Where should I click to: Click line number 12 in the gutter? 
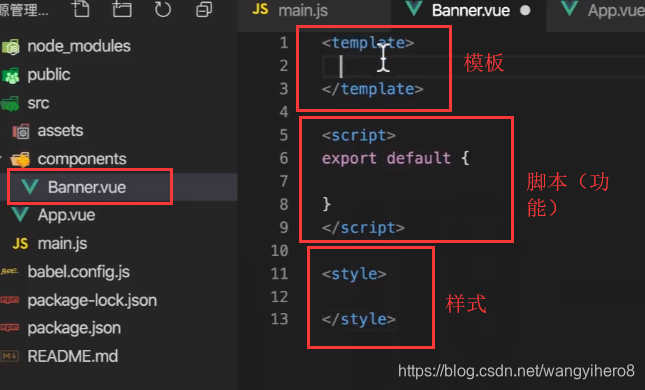coord(280,297)
